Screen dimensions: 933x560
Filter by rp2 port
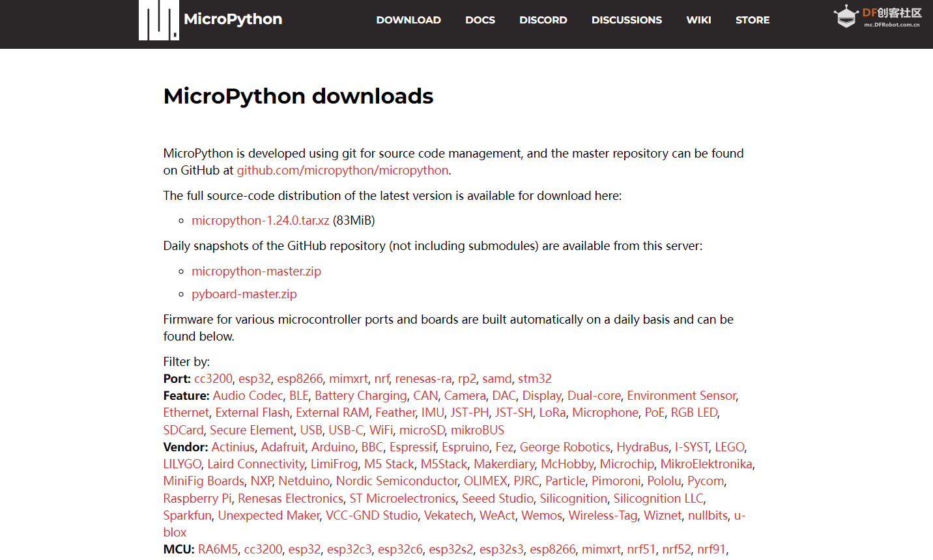click(467, 379)
